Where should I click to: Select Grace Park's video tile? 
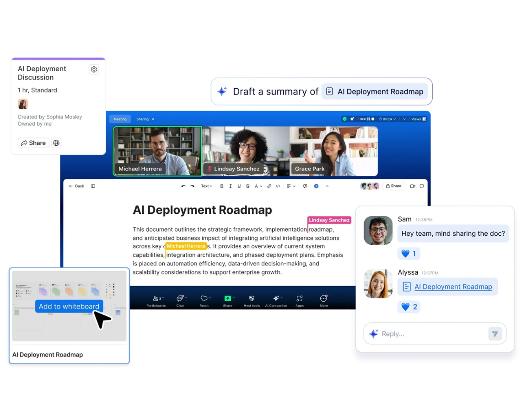pyautogui.click(x=334, y=151)
